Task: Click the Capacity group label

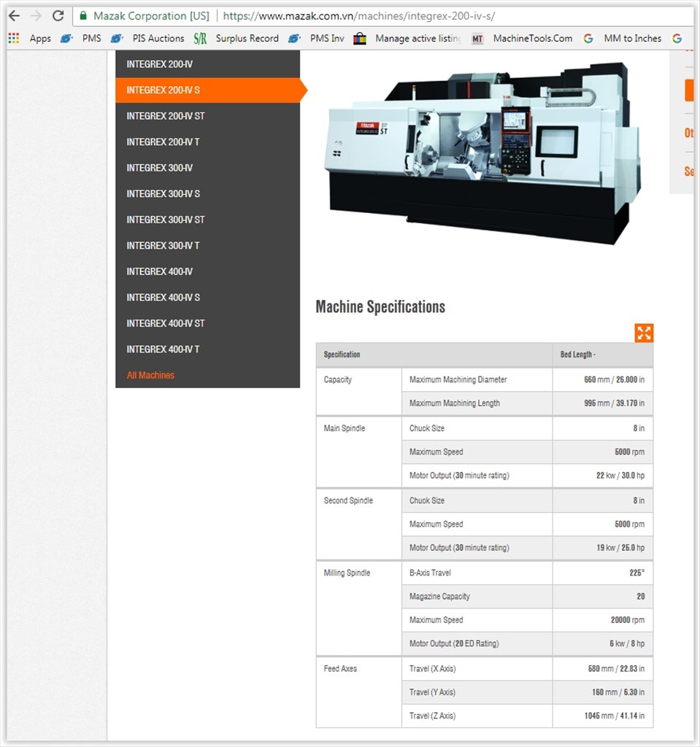Action: [338, 379]
